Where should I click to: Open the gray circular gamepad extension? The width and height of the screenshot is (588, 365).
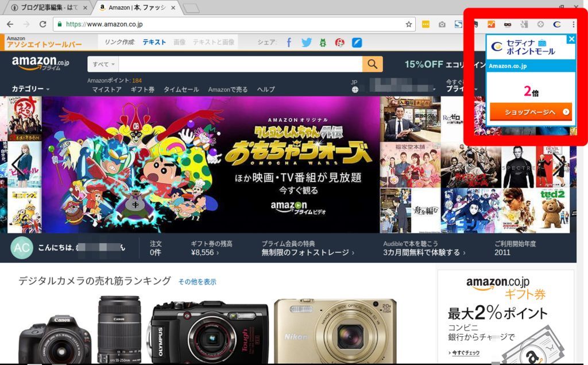(540, 24)
